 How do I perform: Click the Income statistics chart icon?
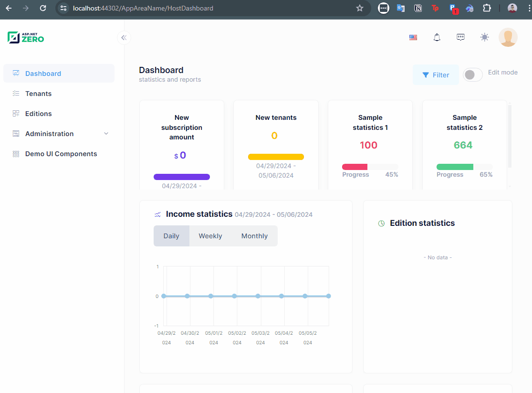click(x=157, y=215)
